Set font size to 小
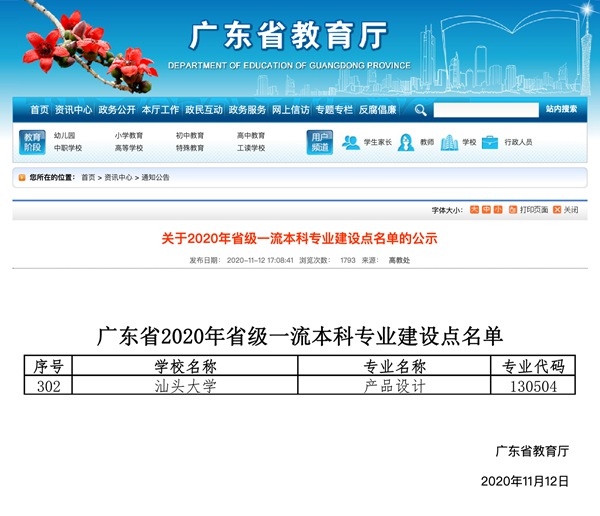This screenshot has width=600, height=516. pos(498,209)
